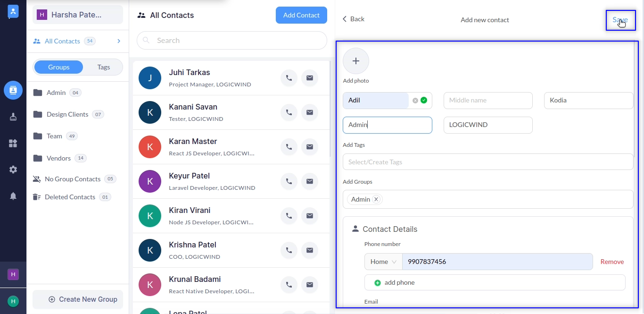Email Kanani Savan via envelope icon
The height and width of the screenshot is (314, 644).
tap(310, 112)
